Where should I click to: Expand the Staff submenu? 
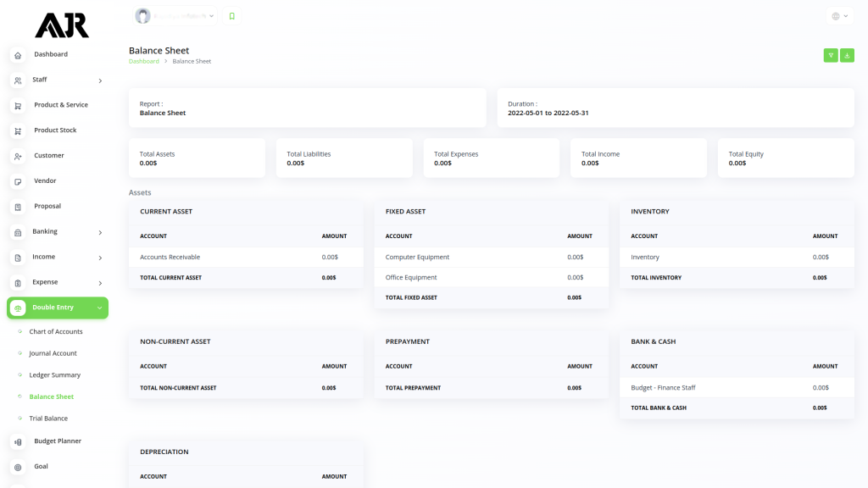[58, 80]
